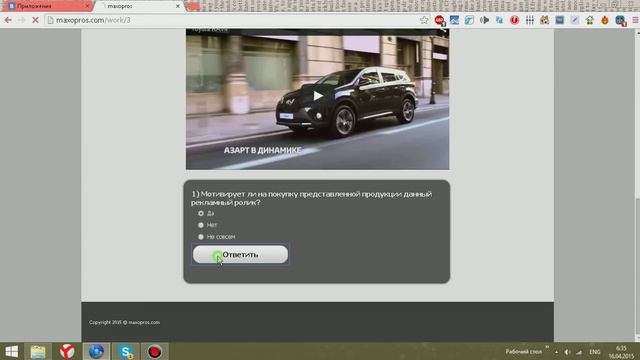640x360 pixels.
Task: Launch Yandex browser from the taskbar
Action: (67, 351)
